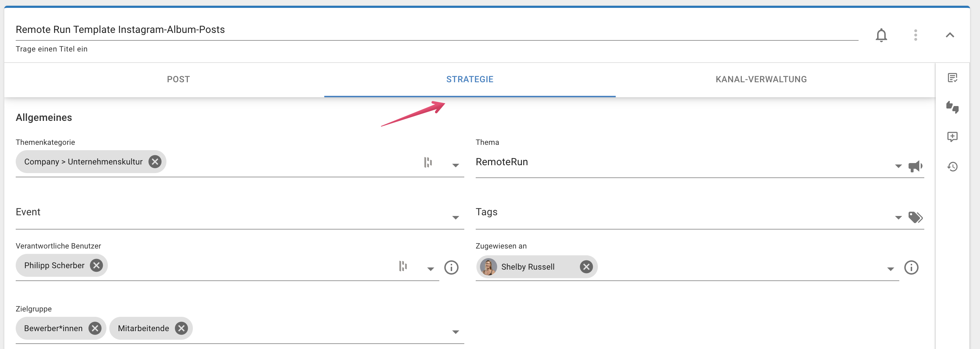Open tree view icon in Verantwortliche Benutzer
This screenshot has height=349, width=980.
tap(403, 266)
